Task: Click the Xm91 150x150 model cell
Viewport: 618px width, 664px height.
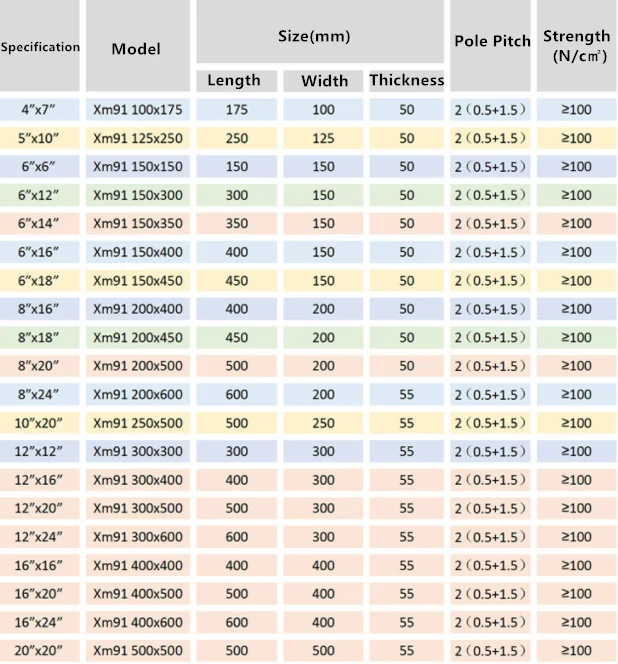Action: pos(137,166)
